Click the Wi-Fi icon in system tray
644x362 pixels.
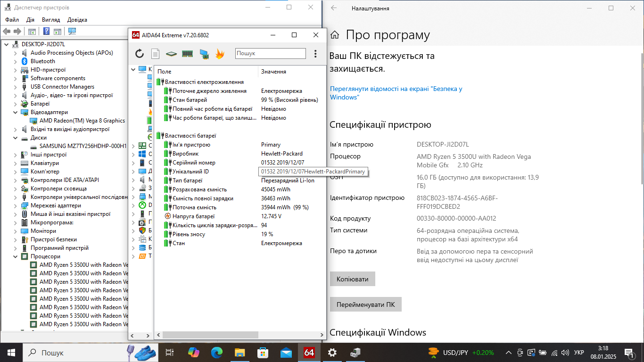(554, 353)
